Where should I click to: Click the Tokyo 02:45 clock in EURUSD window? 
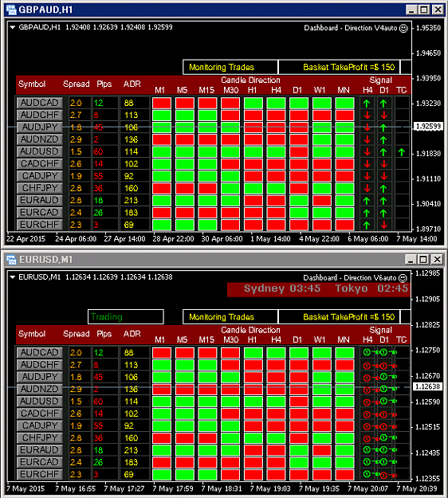371,288
